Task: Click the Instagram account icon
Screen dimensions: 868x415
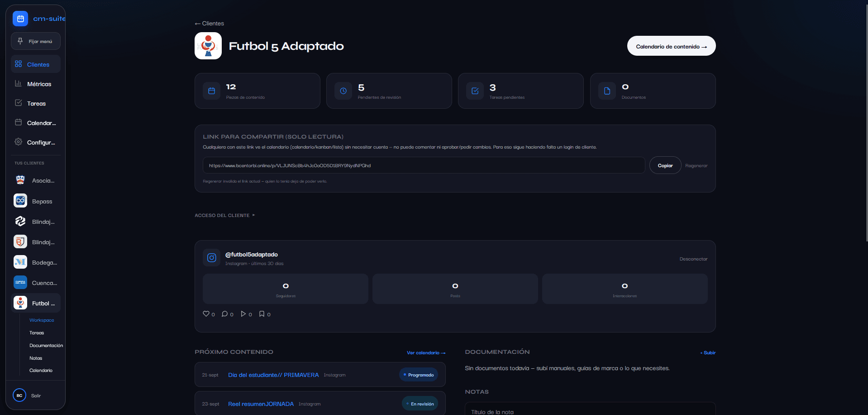Action: [211, 258]
